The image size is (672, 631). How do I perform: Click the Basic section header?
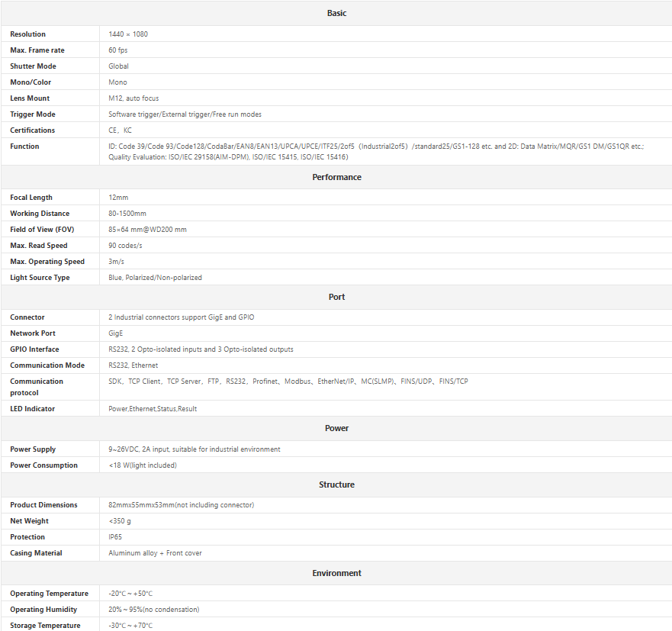(x=336, y=13)
